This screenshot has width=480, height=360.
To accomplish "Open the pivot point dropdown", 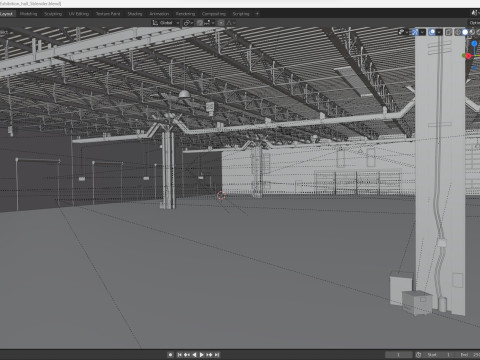I will coord(188,23).
